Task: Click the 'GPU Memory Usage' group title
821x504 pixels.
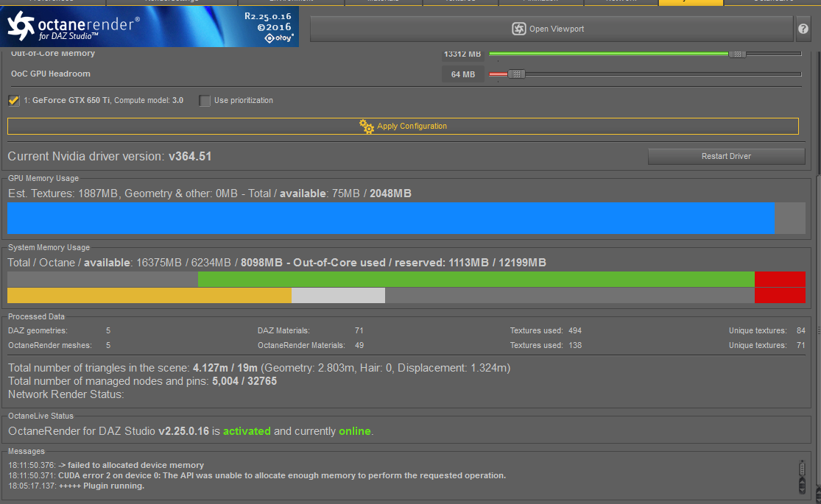Action: 43,179
